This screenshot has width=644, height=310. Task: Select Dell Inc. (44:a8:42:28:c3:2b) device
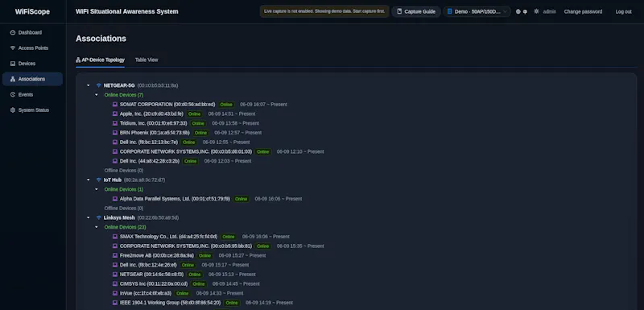150,161
